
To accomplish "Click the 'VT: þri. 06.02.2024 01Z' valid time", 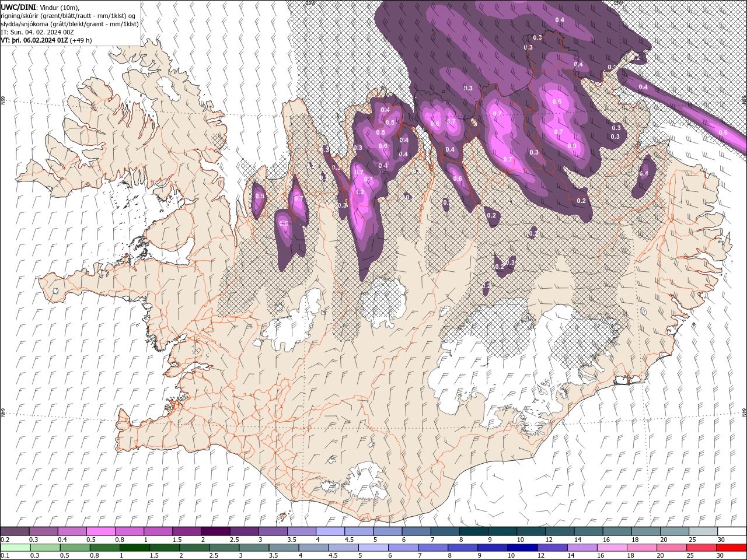I will [34, 40].
